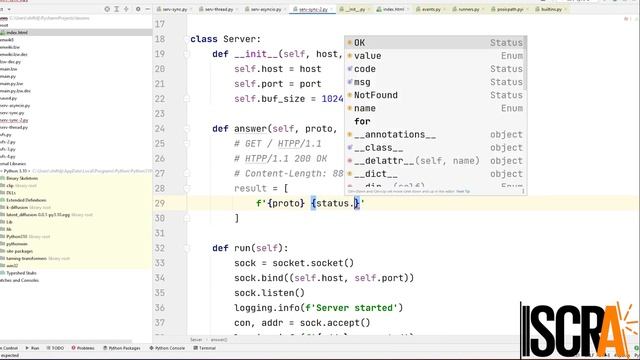
Task: Open the __init__.py tab
Action: pyautogui.click(x=355, y=9)
